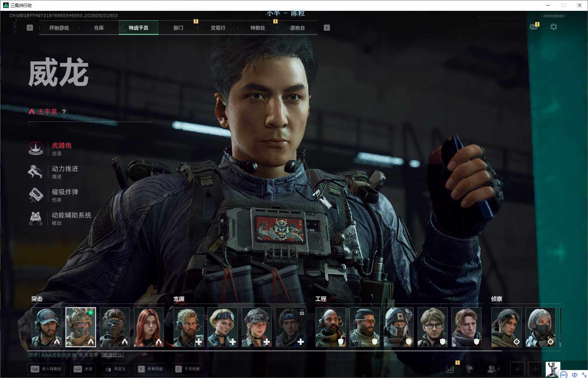Select the blonde woman with goggles in 支援
This screenshot has height=378, width=588.
[223, 327]
